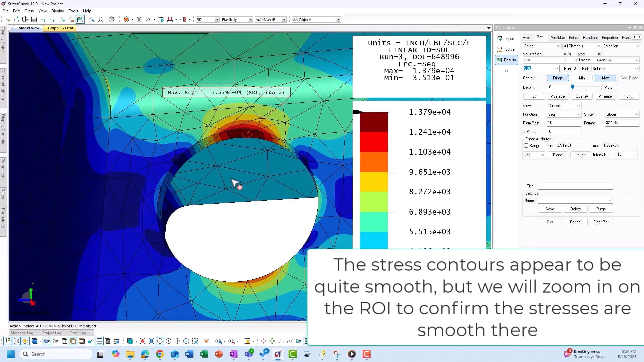This screenshot has width=644, height=362.
Task: Click the formula fx toolbar icon
Action: click(100, 20)
